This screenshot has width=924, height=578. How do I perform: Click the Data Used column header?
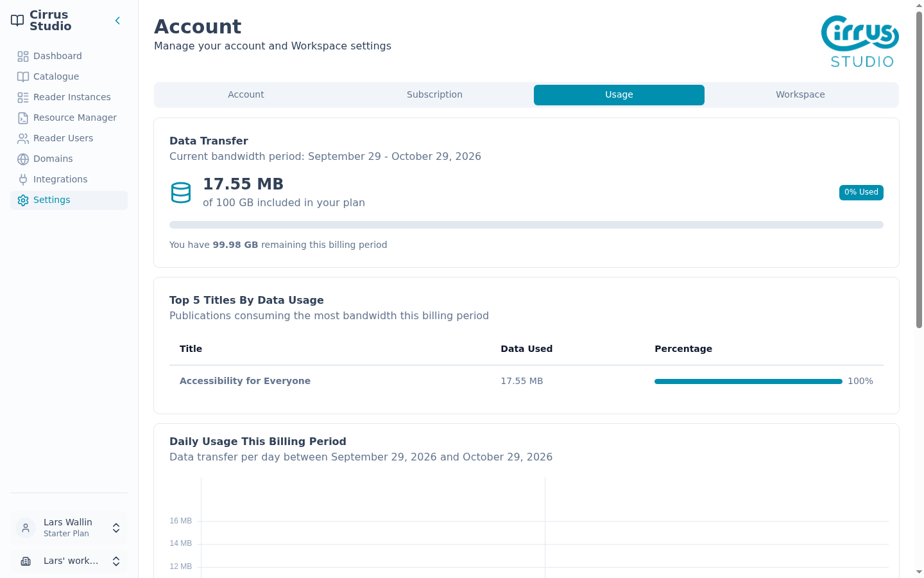coord(526,349)
